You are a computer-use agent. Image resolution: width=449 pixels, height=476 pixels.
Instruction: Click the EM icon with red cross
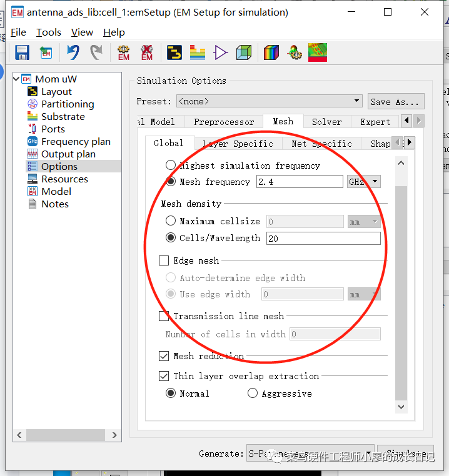(147, 53)
